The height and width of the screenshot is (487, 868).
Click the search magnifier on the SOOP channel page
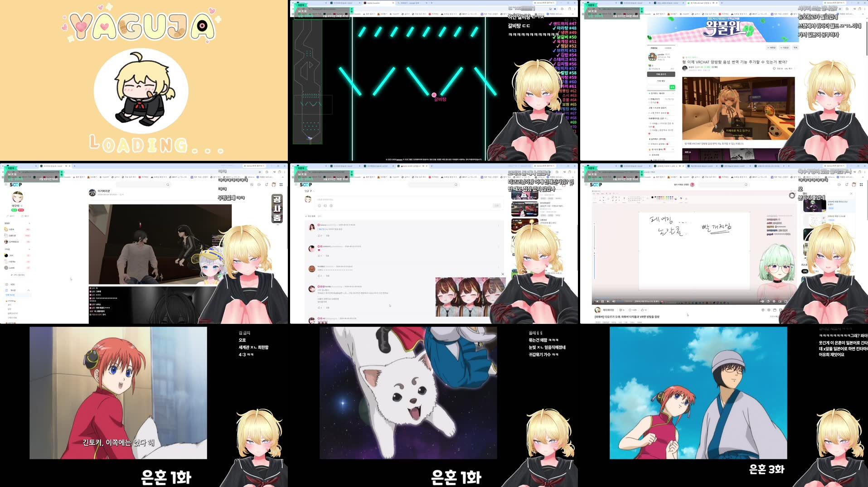[x=168, y=185]
